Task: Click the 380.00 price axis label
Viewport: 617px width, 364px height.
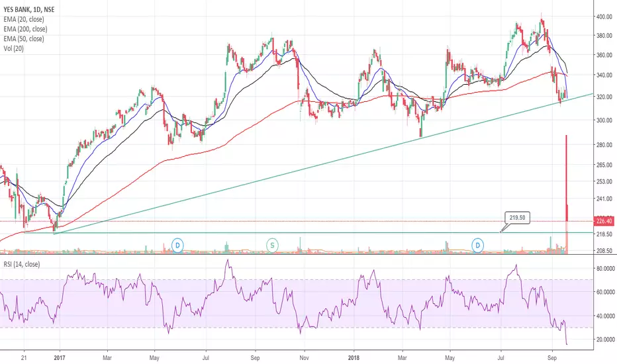Action: tap(604, 36)
